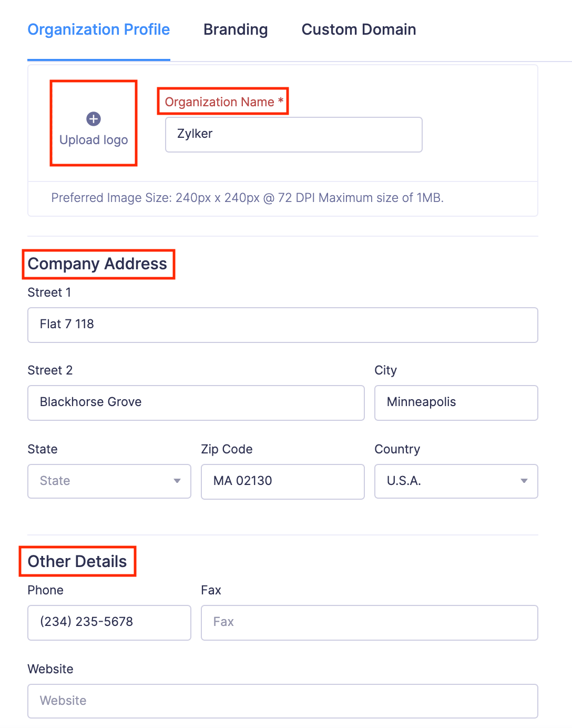
Task: Click the Other Details heading
Action: click(77, 561)
